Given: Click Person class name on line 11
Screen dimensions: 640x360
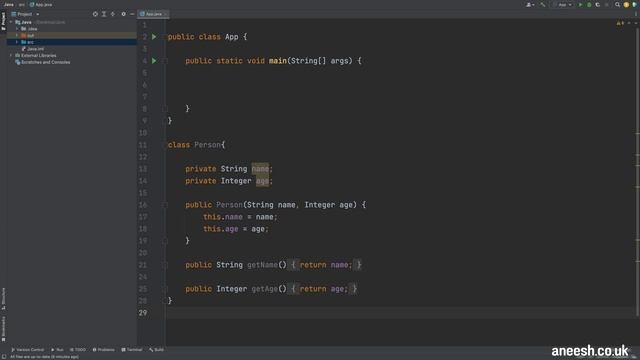Looking at the screenshot, I should (207, 145).
